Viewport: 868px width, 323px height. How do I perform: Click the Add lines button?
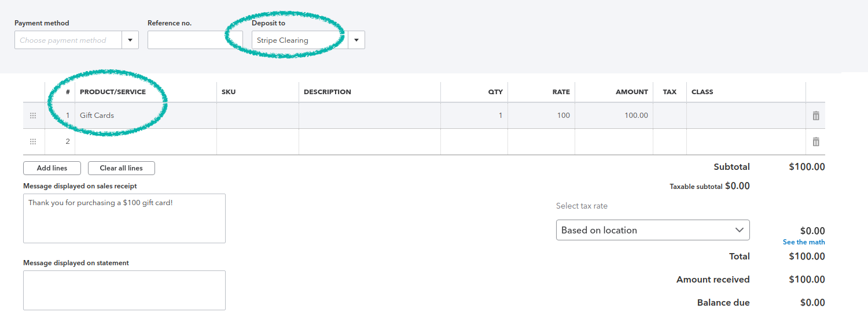pyautogui.click(x=52, y=168)
